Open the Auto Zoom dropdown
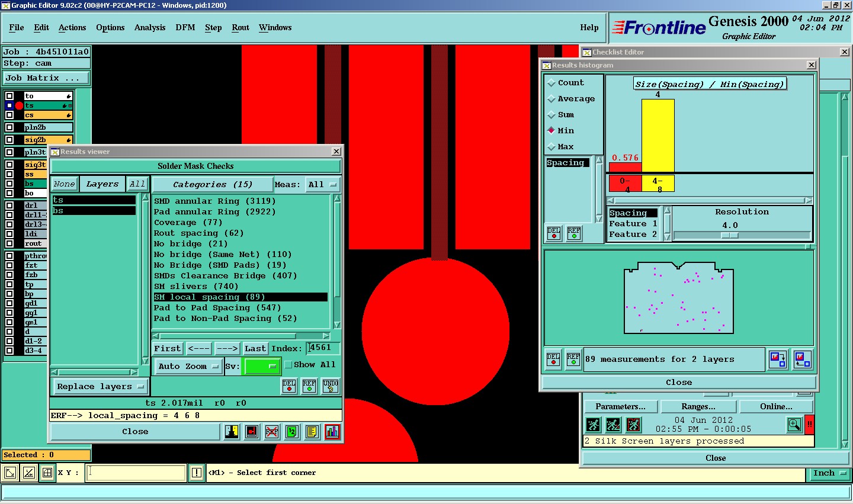The image size is (853, 504). 188,367
